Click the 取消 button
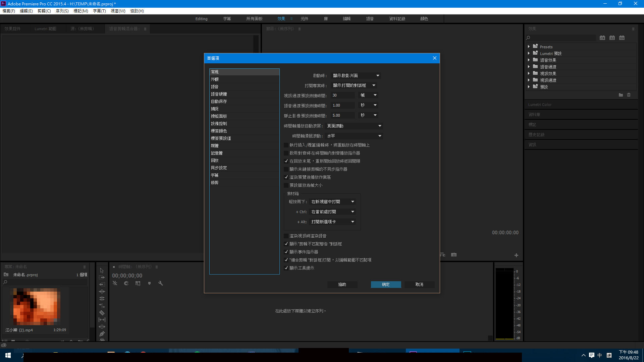Screen dimensions: 644x362 419,284
